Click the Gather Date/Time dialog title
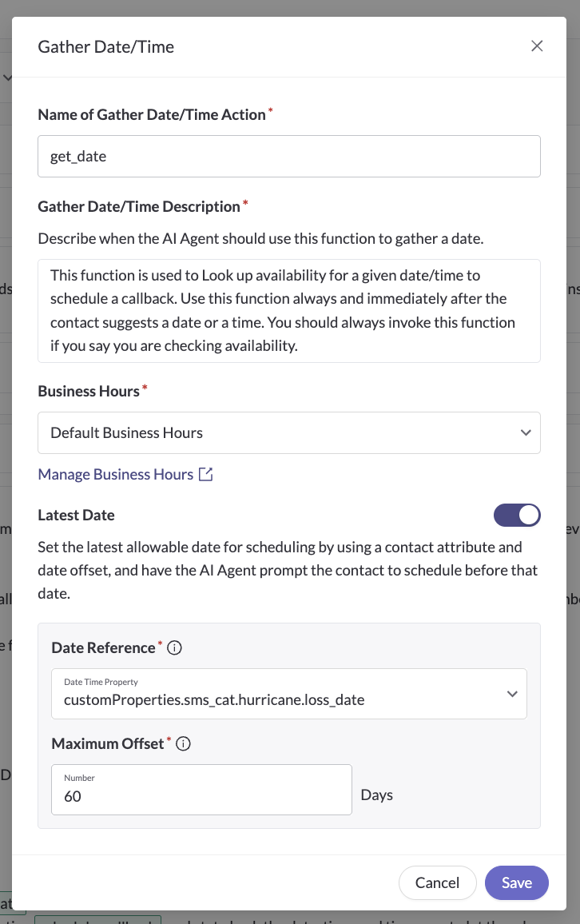 click(106, 46)
